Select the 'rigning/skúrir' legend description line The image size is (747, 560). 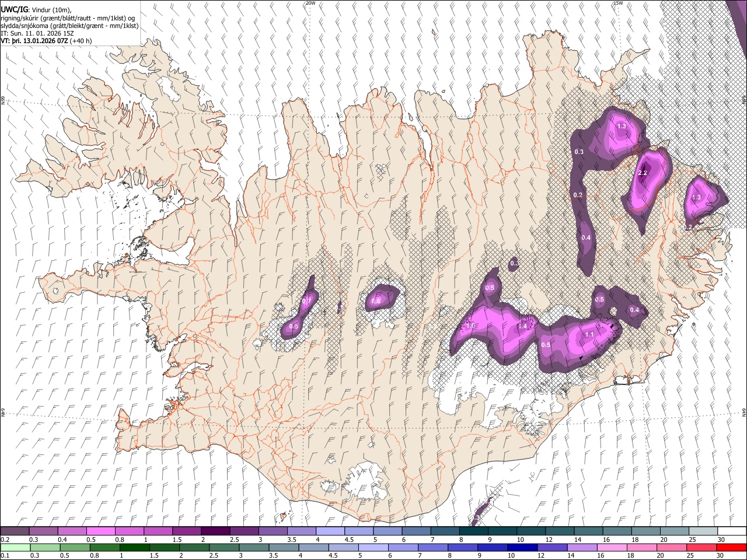coord(68,18)
